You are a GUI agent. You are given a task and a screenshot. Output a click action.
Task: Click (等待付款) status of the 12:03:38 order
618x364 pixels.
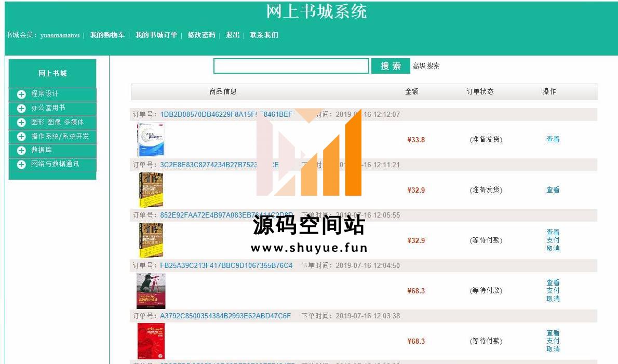click(x=486, y=341)
